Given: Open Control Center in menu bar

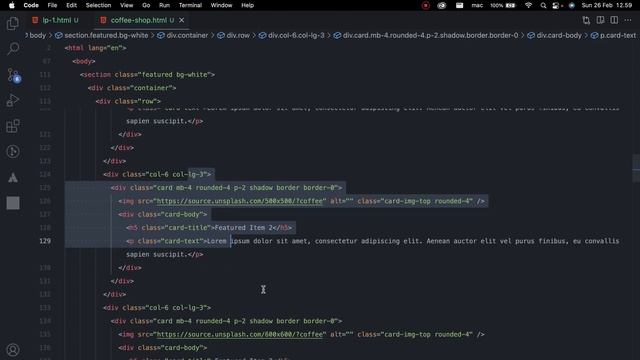Looking at the screenshot, I should tap(556, 5).
